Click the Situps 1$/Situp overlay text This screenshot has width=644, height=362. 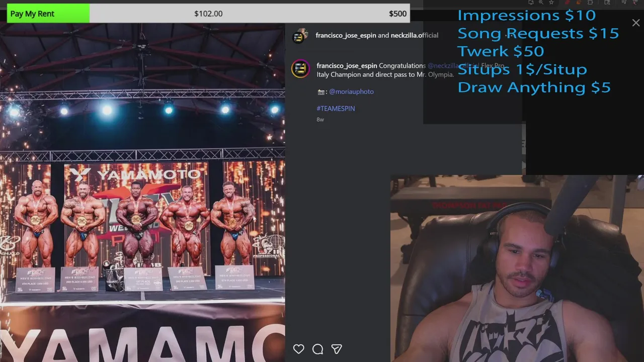522,69
